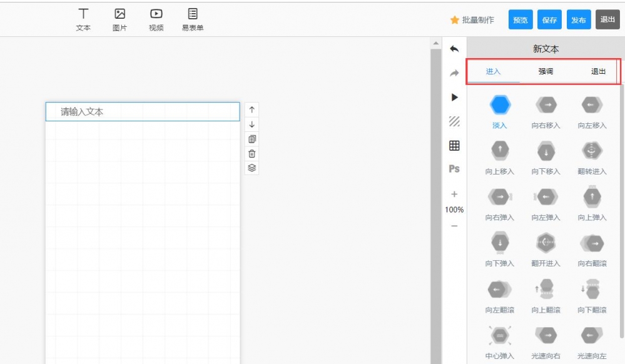The image size is (625, 364).
Task: Click the 发布 publish button
Action: pyautogui.click(x=579, y=20)
